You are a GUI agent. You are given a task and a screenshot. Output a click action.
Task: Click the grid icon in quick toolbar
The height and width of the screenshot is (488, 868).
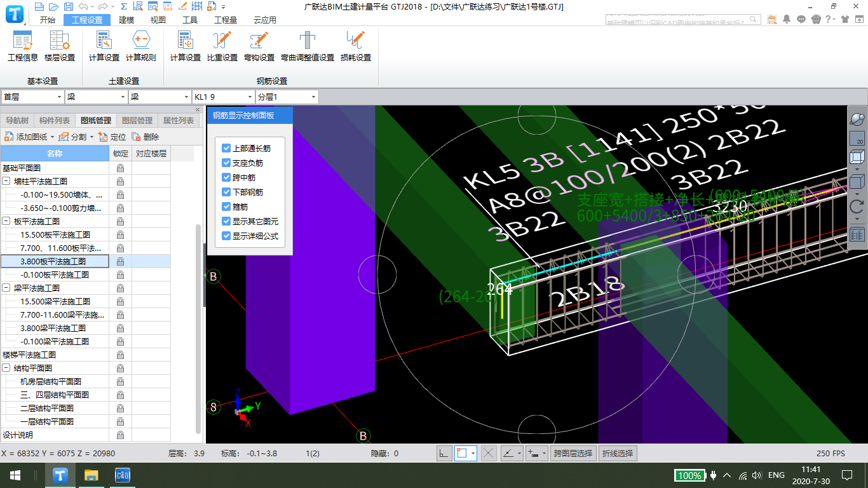click(197, 6)
